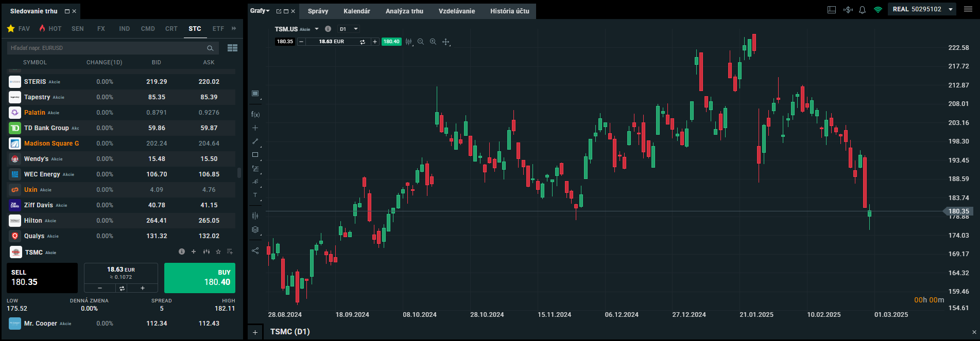The image size is (980, 341).
Task: Select the text annotation tool
Action: pos(255,195)
